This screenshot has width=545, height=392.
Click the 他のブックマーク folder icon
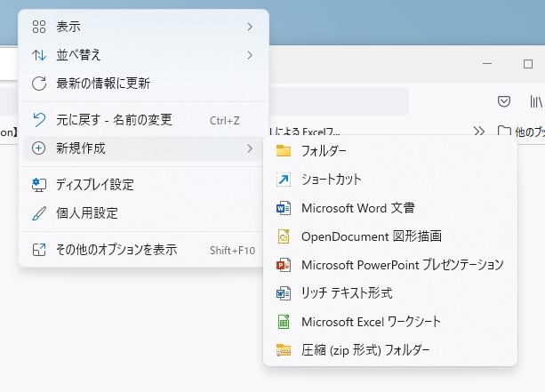504,132
